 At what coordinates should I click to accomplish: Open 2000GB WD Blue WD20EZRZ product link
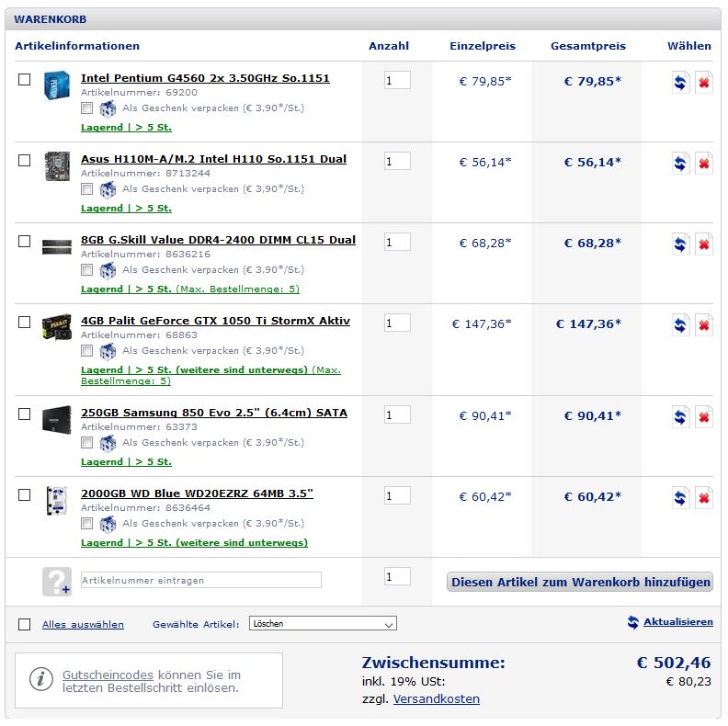[x=197, y=493]
